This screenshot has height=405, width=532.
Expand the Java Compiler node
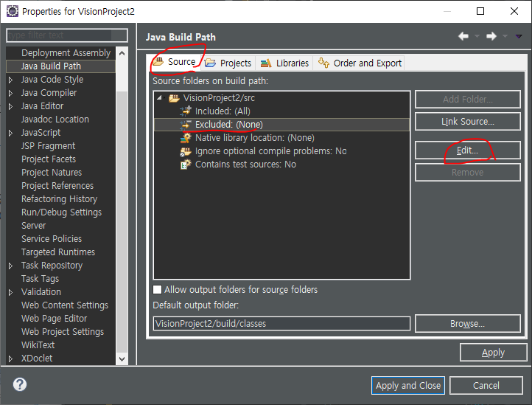tap(10, 93)
